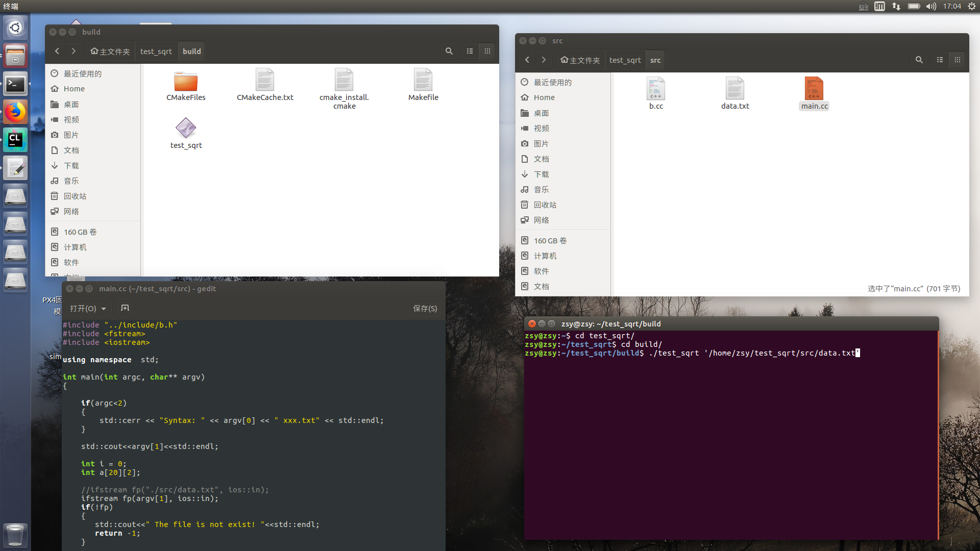Click the keyboard input indicator in top bar
980x551 pixels.
coord(863,7)
